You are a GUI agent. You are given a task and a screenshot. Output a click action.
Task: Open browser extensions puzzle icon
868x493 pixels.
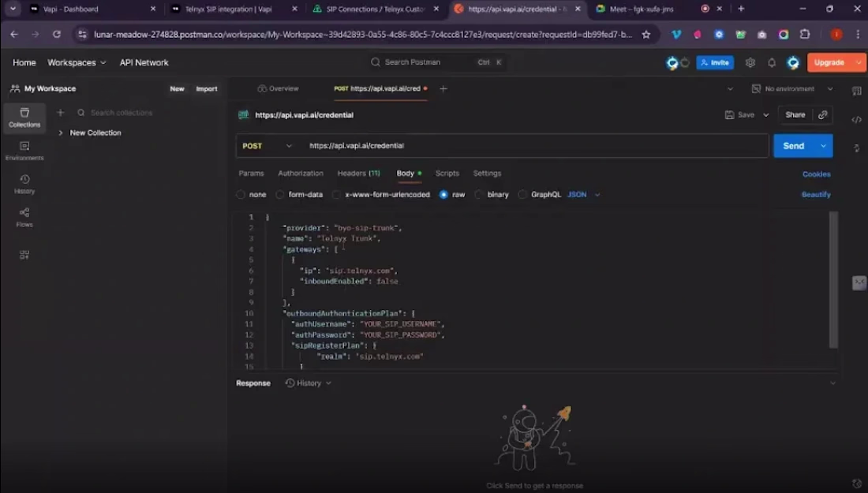[x=805, y=34]
